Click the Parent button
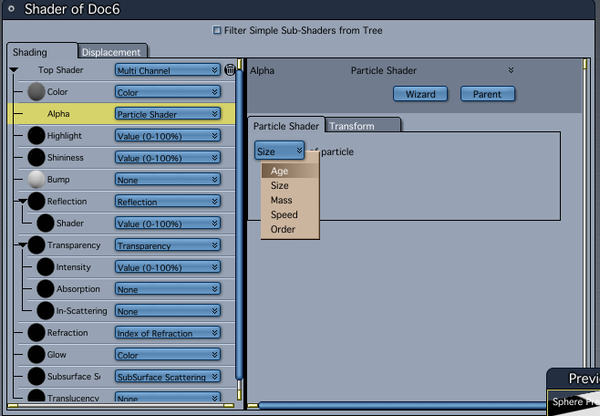The height and width of the screenshot is (416, 600). point(487,94)
